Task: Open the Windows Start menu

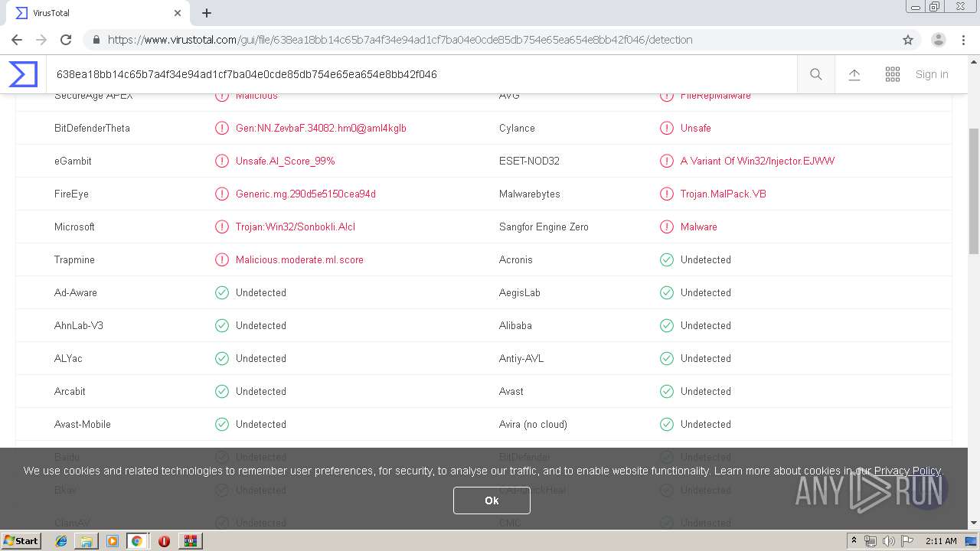Action: coord(21,540)
